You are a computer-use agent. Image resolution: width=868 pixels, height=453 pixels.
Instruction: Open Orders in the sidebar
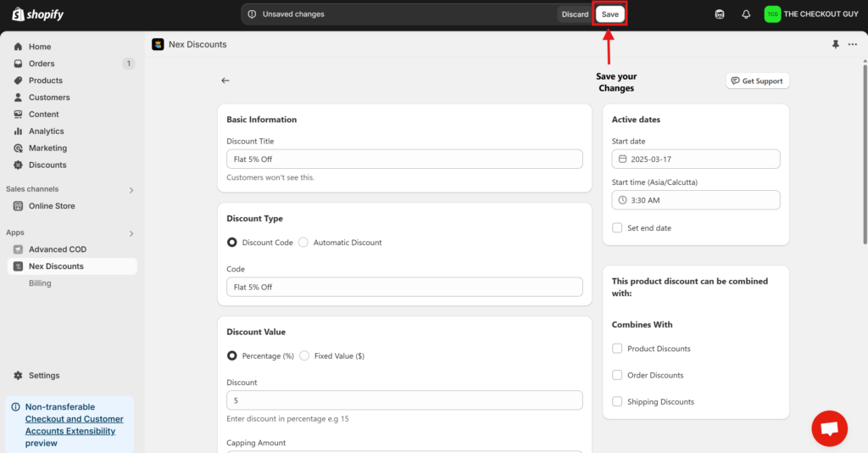pos(42,64)
